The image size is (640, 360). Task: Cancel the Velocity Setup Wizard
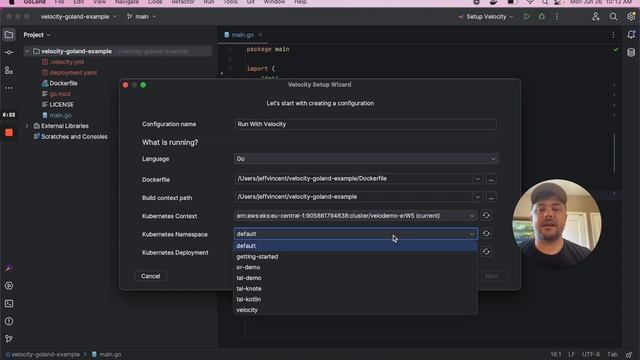coord(151,276)
